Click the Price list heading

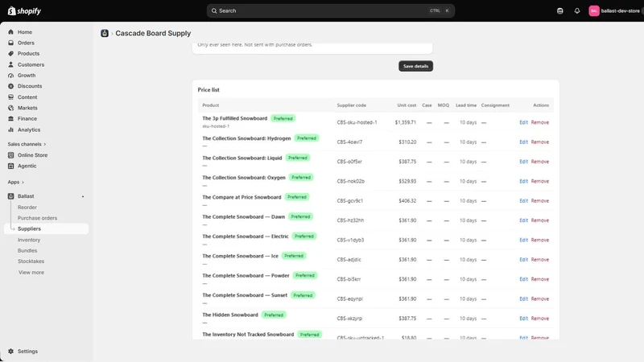[x=208, y=90]
